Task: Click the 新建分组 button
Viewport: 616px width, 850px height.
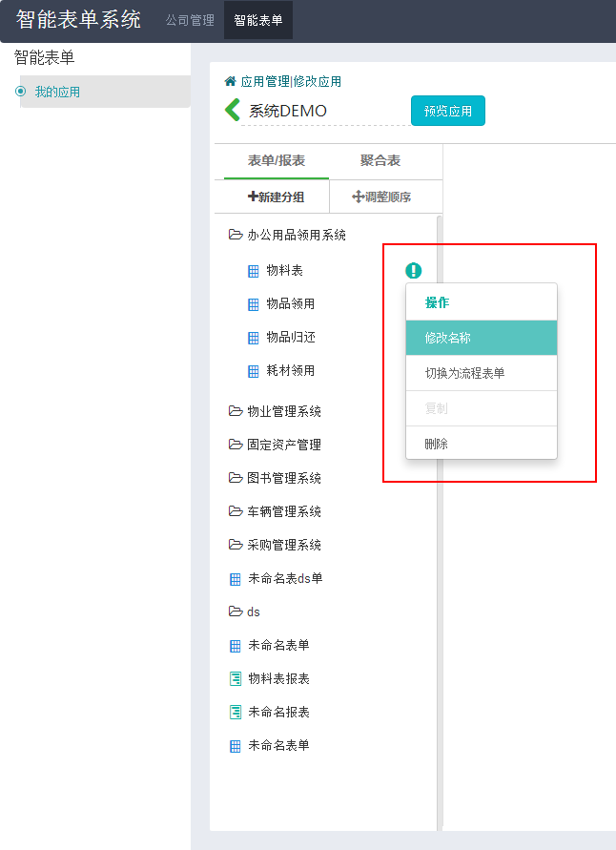Action: (277, 197)
